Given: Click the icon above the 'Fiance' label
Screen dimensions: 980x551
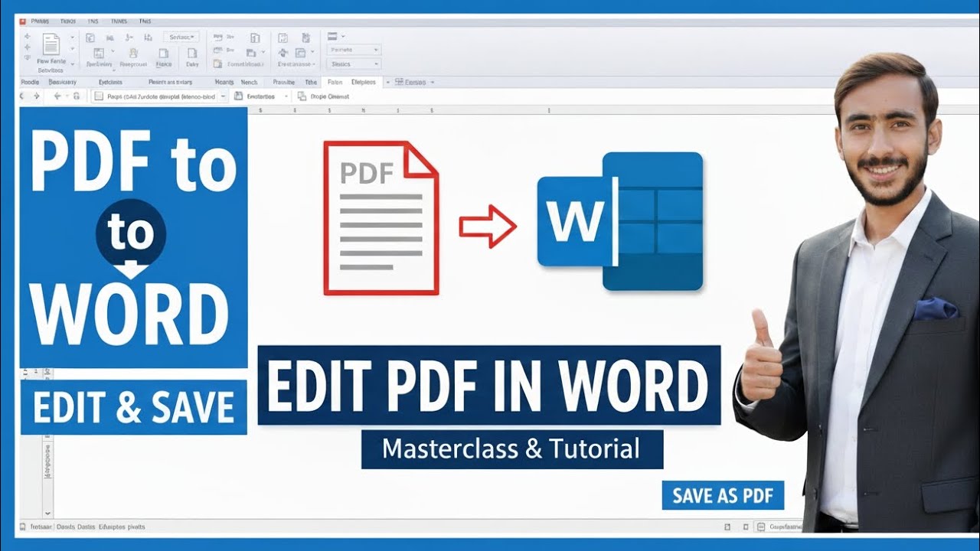Looking at the screenshot, I should click(x=164, y=53).
